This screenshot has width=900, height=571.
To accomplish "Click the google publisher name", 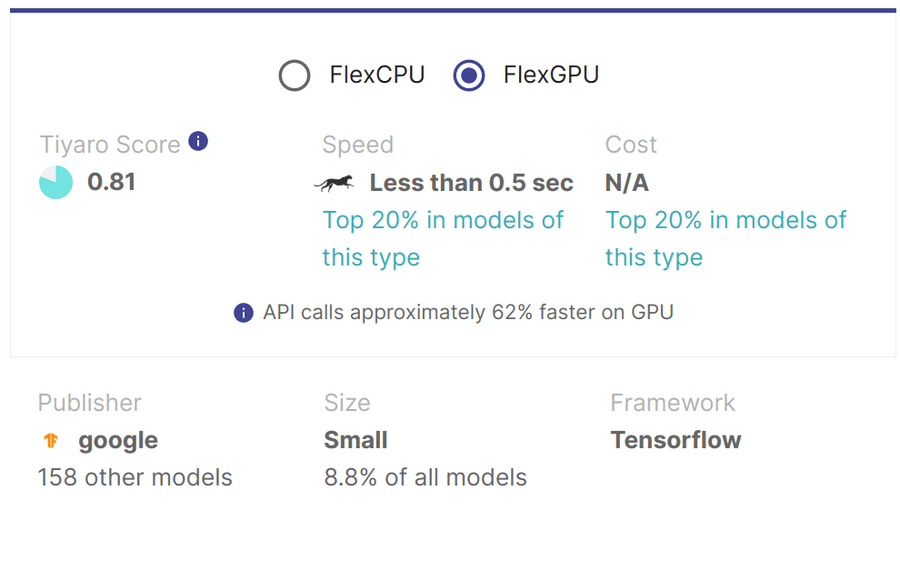I will pos(118,441).
